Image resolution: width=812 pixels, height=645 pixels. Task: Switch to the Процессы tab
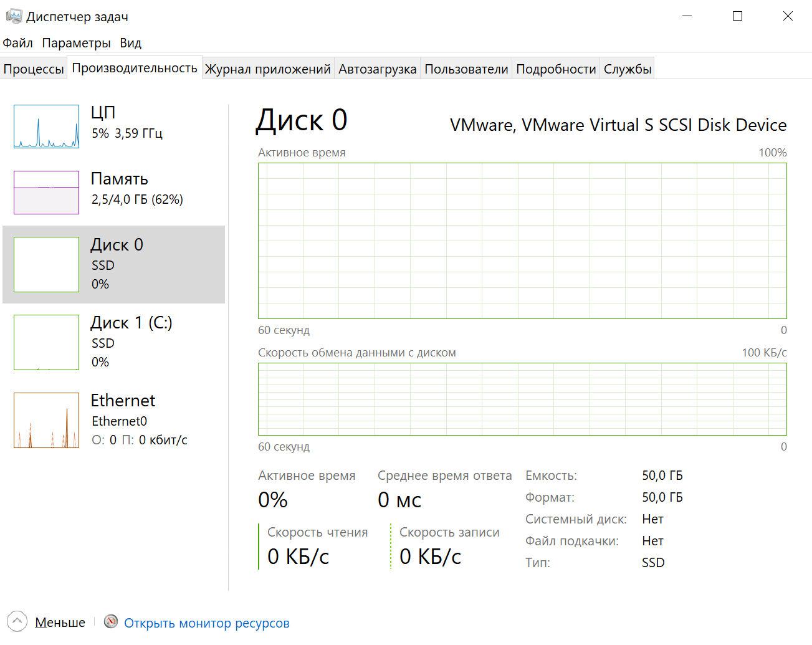click(x=34, y=69)
